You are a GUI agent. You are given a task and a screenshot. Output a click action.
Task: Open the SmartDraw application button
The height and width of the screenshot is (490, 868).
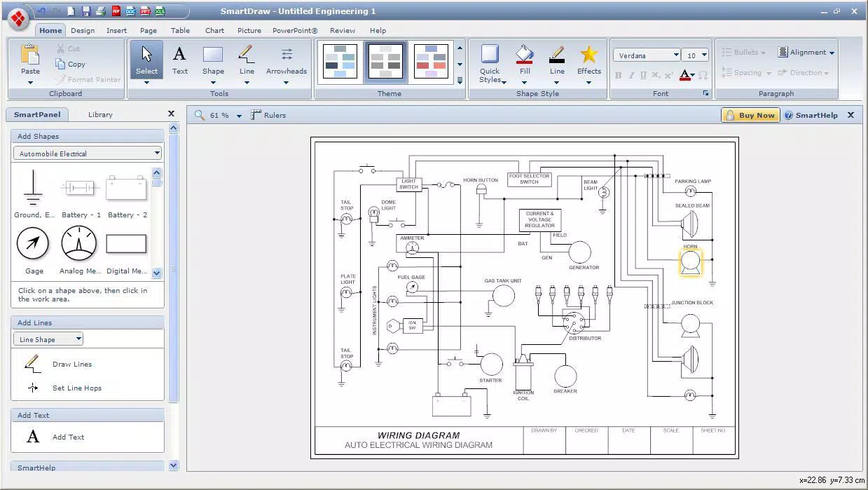click(x=18, y=18)
